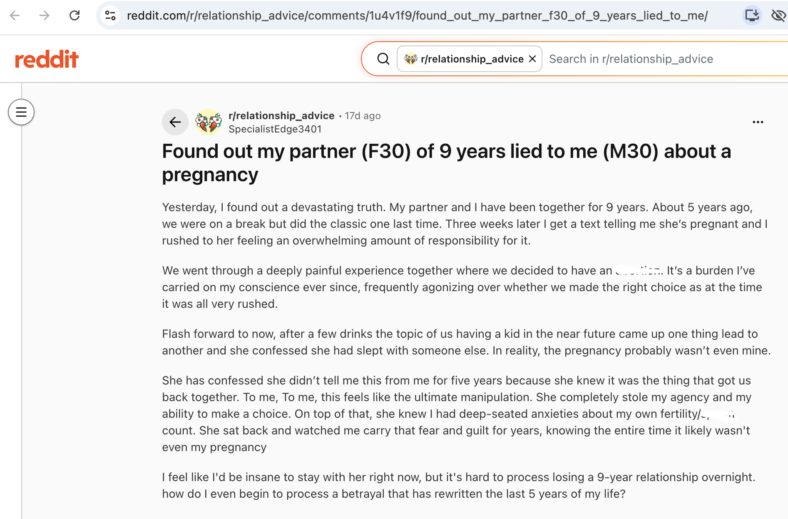Click the browser address bar URL

[417, 16]
